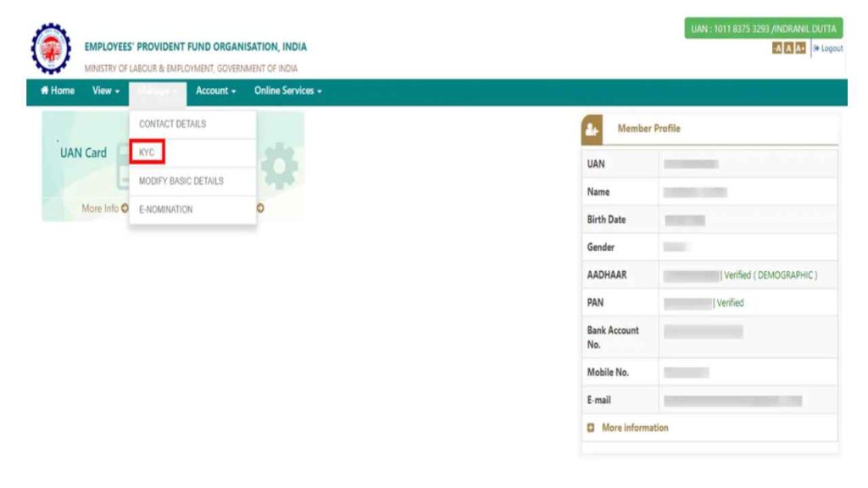Click Ministry of Labour & Employment subtitle

(x=191, y=69)
